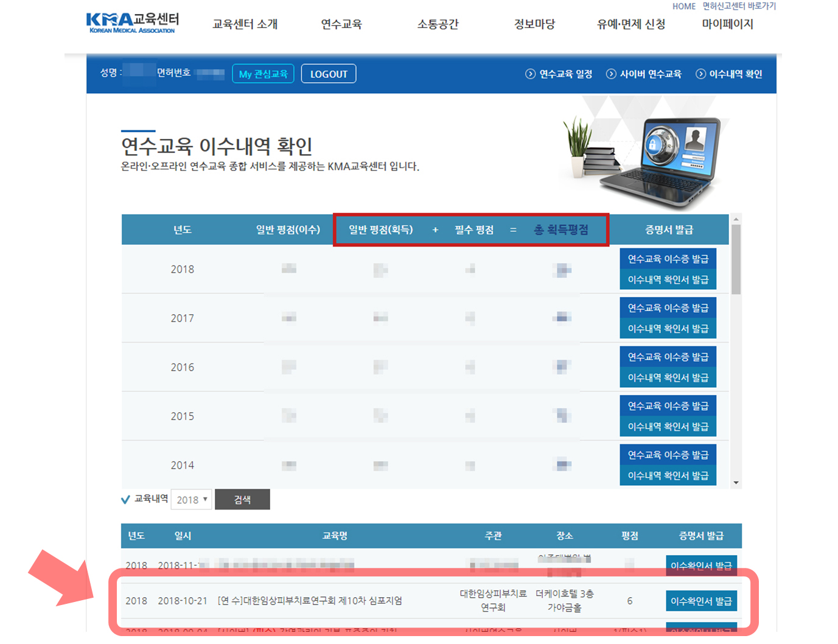Open the 마이페이지 menu

point(727,24)
